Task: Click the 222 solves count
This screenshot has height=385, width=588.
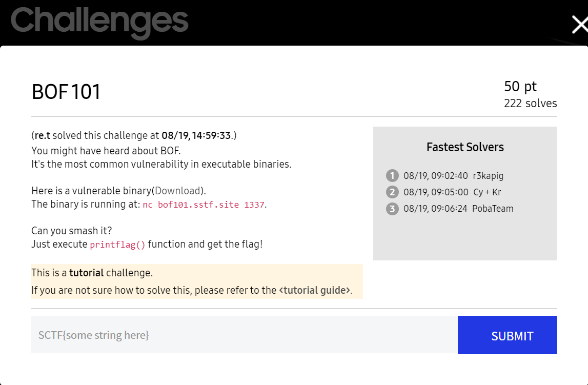Action: coord(530,104)
